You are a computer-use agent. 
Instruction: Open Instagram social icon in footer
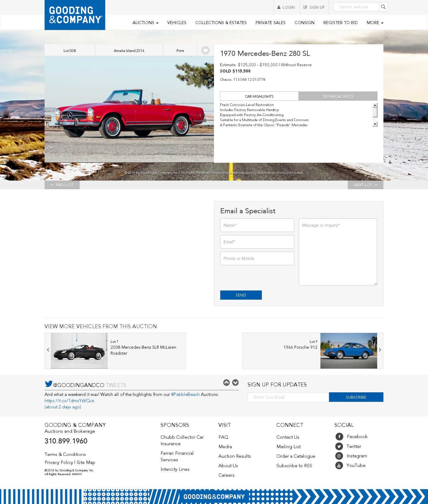click(339, 456)
